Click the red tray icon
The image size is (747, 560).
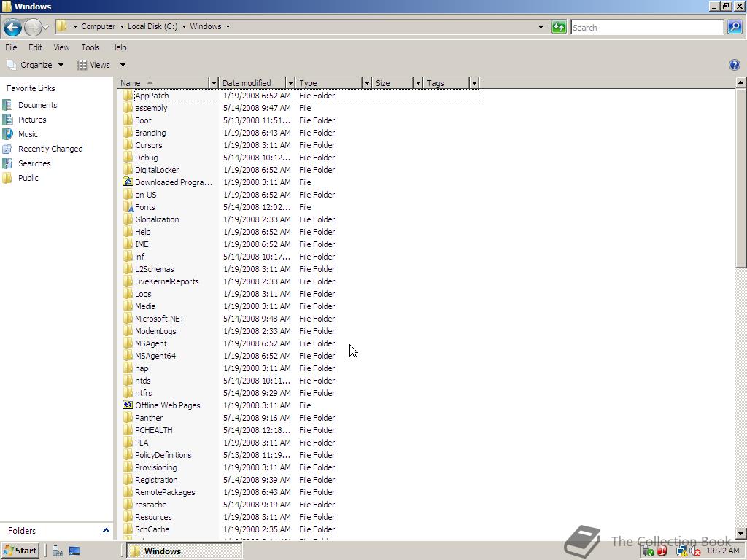[x=662, y=551]
